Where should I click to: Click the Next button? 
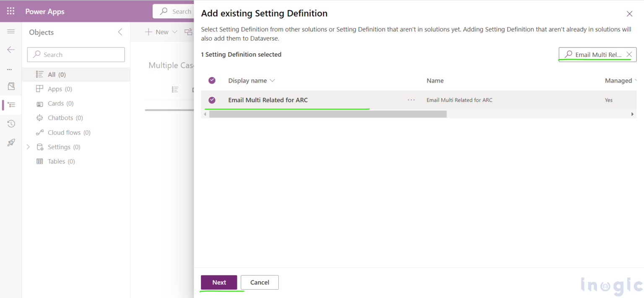pos(219,282)
